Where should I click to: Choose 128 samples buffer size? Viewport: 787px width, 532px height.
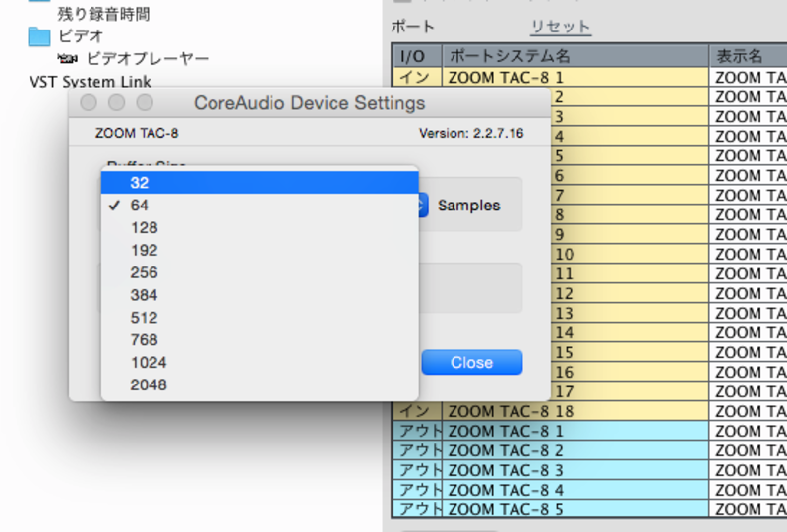260,228
